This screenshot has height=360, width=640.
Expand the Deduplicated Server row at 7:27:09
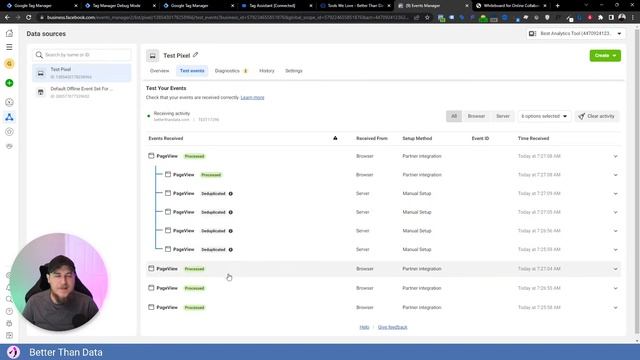(616, 193)
